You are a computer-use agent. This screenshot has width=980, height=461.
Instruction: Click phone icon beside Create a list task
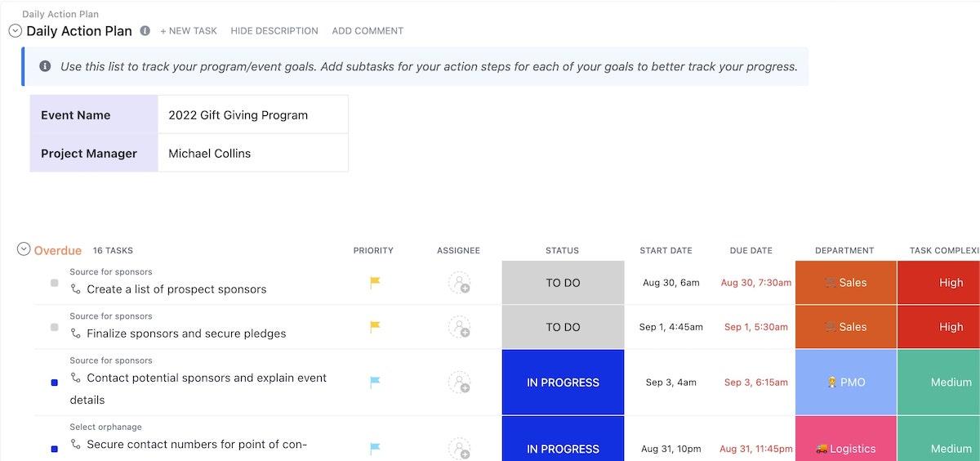pyautogui.click(x=76, y=289)
